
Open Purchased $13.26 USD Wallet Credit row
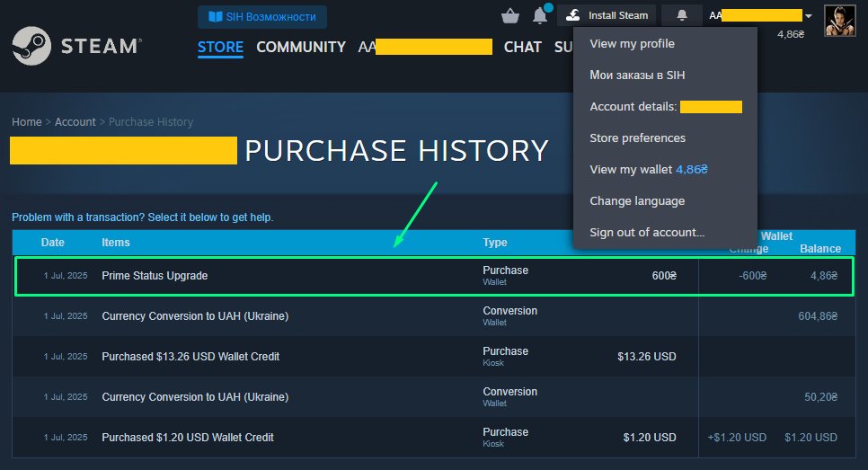coord(434,357)
